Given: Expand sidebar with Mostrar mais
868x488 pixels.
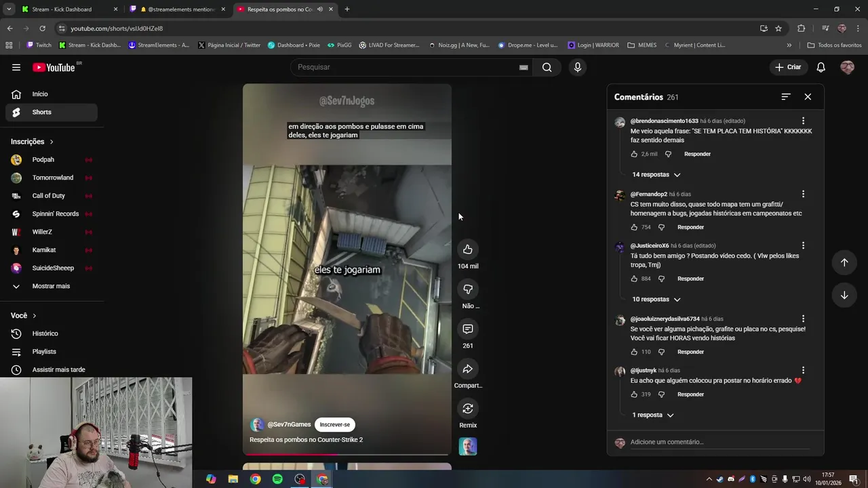Looking at the screenshot, I should click(x=52, y=286).
